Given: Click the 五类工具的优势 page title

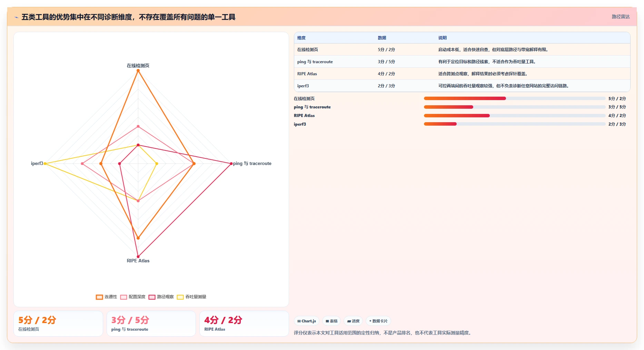Looking at the screenshot, I should pos(128,17).
